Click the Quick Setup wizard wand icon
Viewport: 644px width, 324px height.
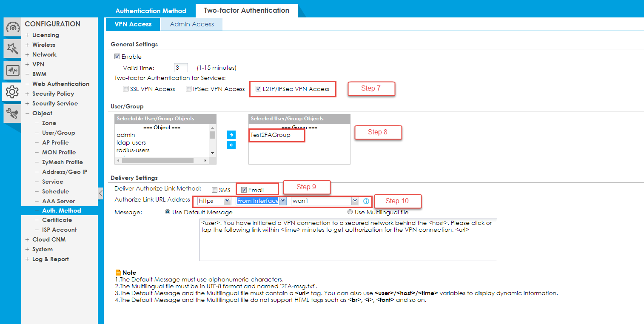coord(12,49)
